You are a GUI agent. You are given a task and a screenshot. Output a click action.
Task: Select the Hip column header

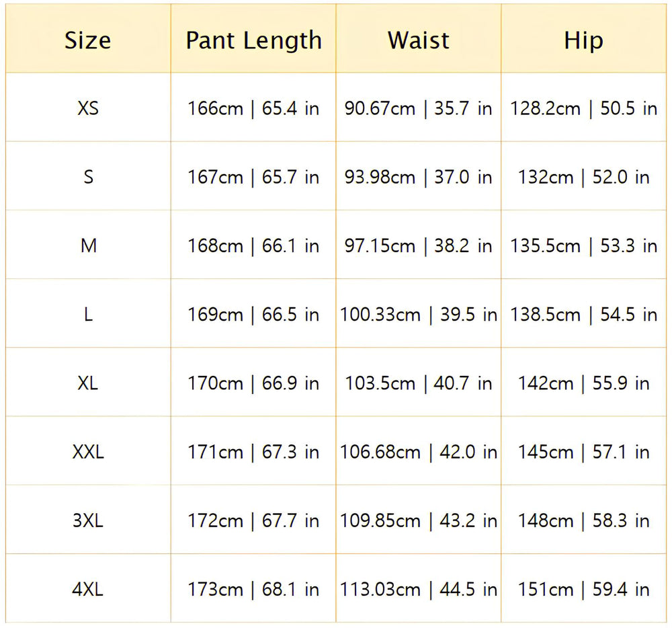(583, 40)
